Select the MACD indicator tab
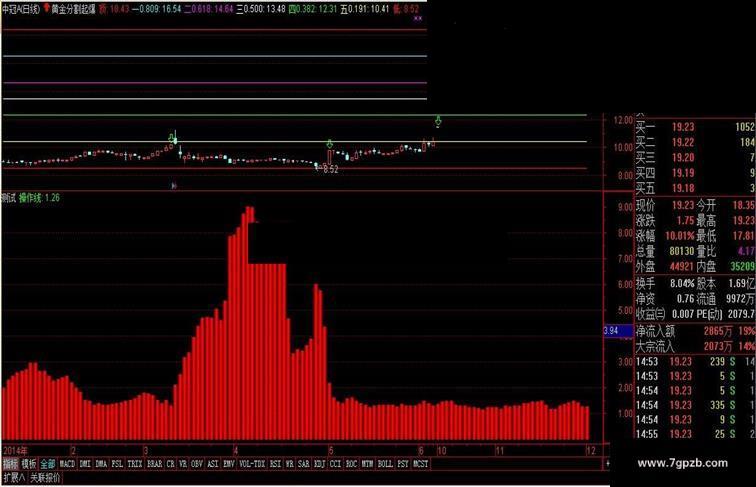 68,464
